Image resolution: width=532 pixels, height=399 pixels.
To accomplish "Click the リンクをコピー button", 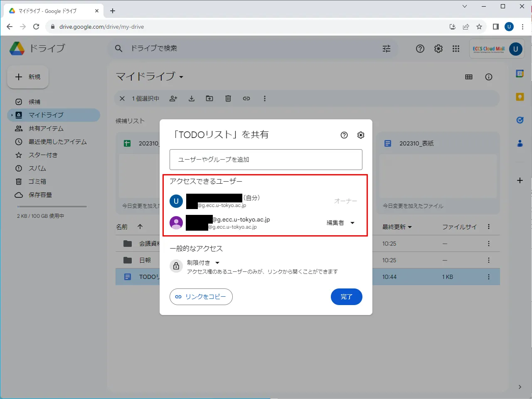I will [201, 297].
